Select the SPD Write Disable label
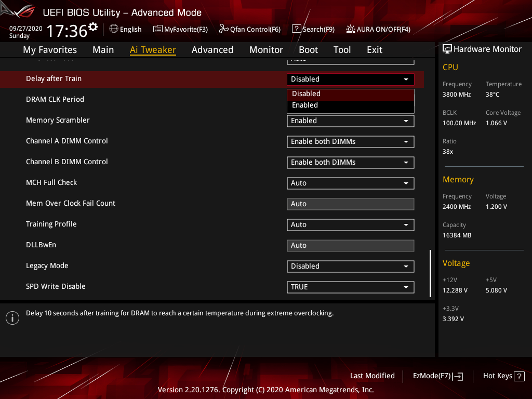Viewport: 532px width, 399px height. point(56,286)
